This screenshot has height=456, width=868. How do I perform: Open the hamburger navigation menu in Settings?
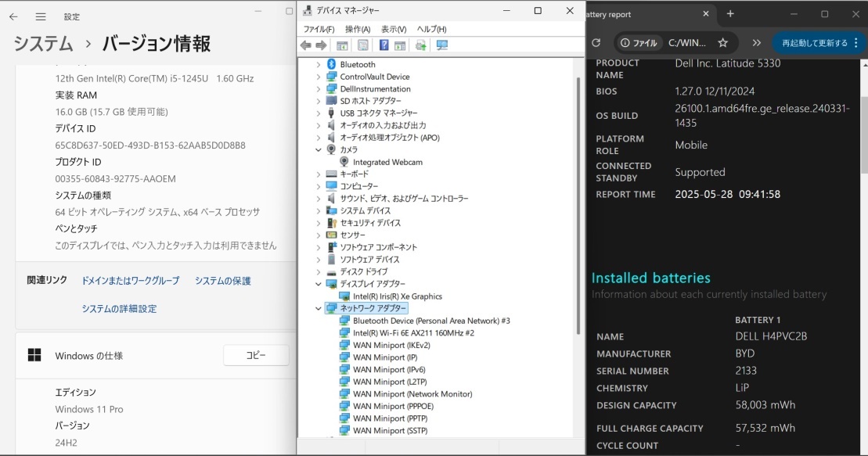(41, 16)
